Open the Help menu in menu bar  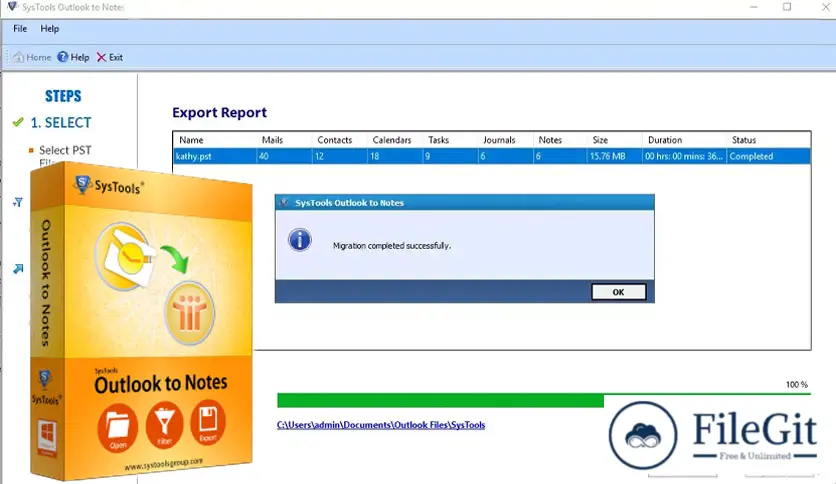pos(50,29)
